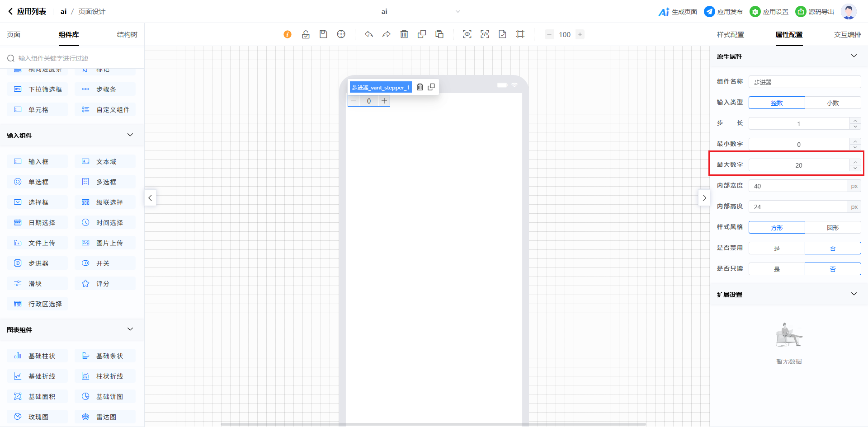Viewport: 868px width, 427px height.
Task: Click the unlock padlock icon in toolbar
Action: coord(306,34)
